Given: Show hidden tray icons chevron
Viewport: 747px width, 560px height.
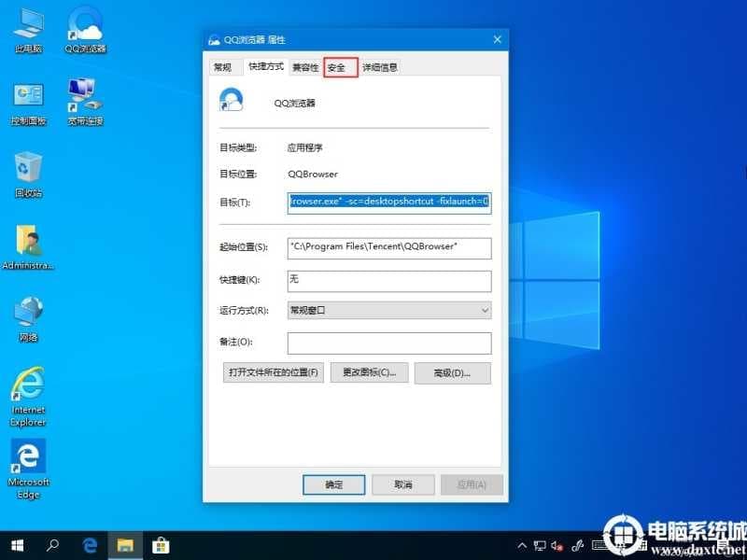Looking at the screenshot, I should (522, 546).
